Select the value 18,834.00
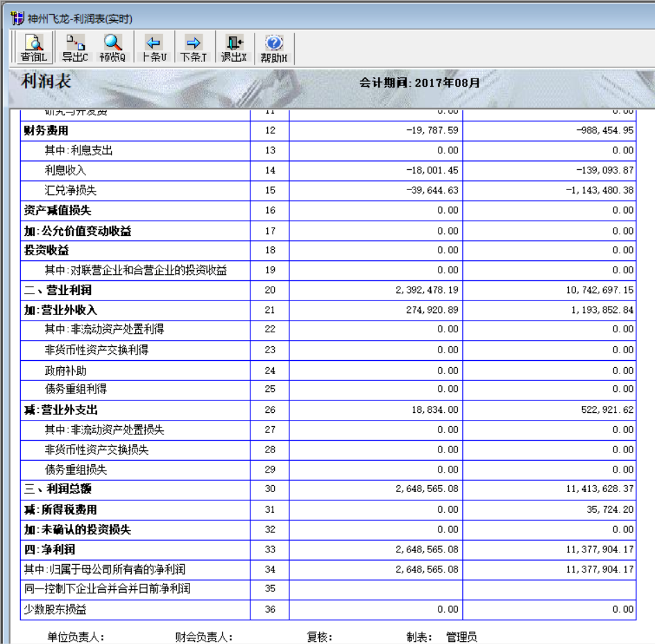Image resolution: width=655 pixels, height=644 pixels. click(x=435, y=409)
